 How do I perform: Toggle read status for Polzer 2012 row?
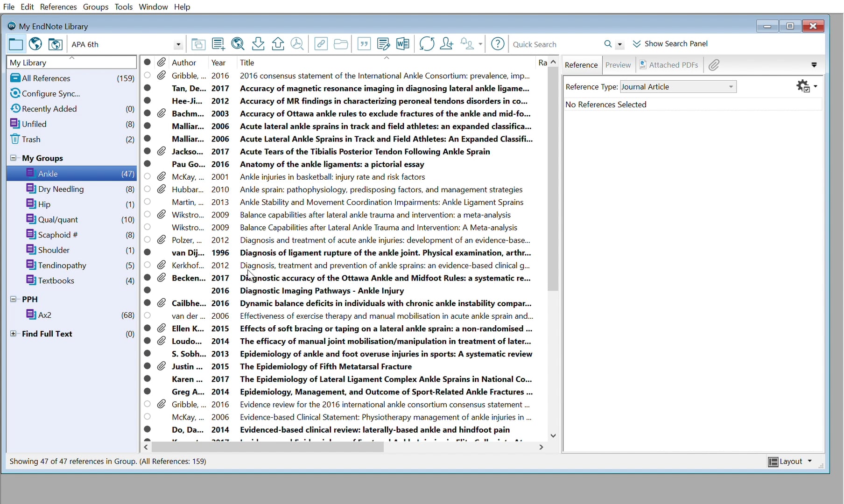[x=148, y=239]
